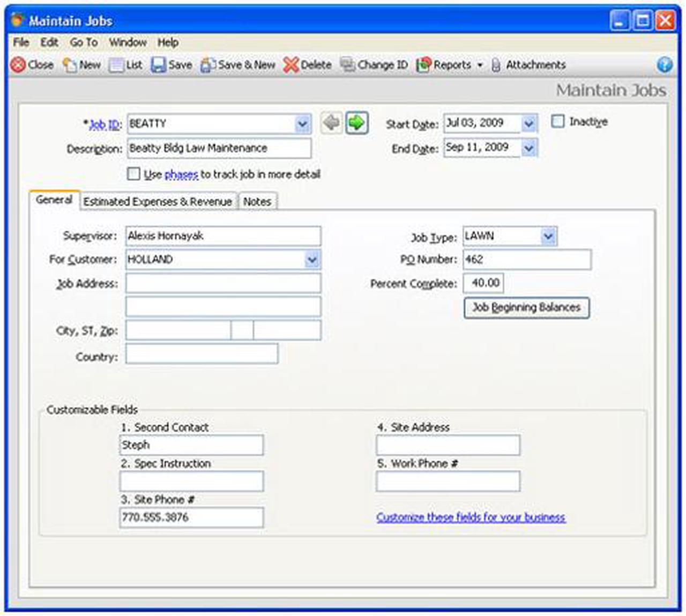Click the Change ID toolbar icon
686x616 pixels.
(x=348, y=65)
